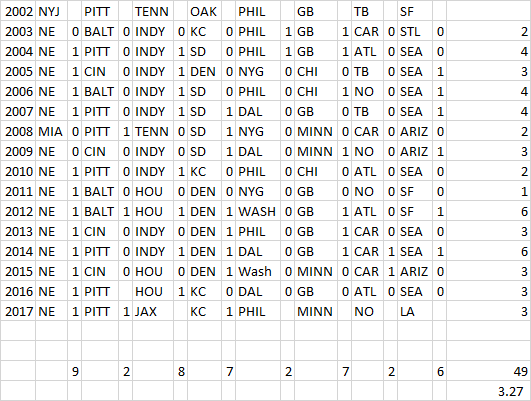531x401 pixels.
Task: Select the cell containing 2002
Action: (18, 12)
